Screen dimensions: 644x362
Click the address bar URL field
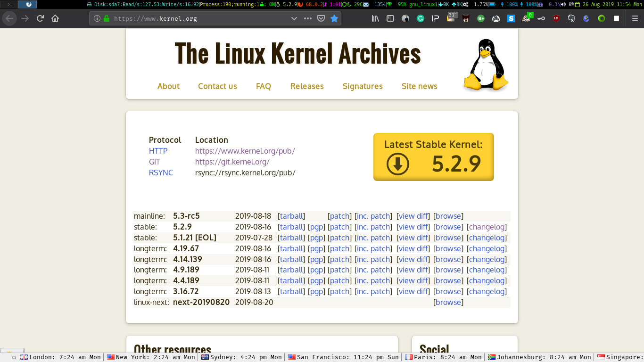pos(198,18)
